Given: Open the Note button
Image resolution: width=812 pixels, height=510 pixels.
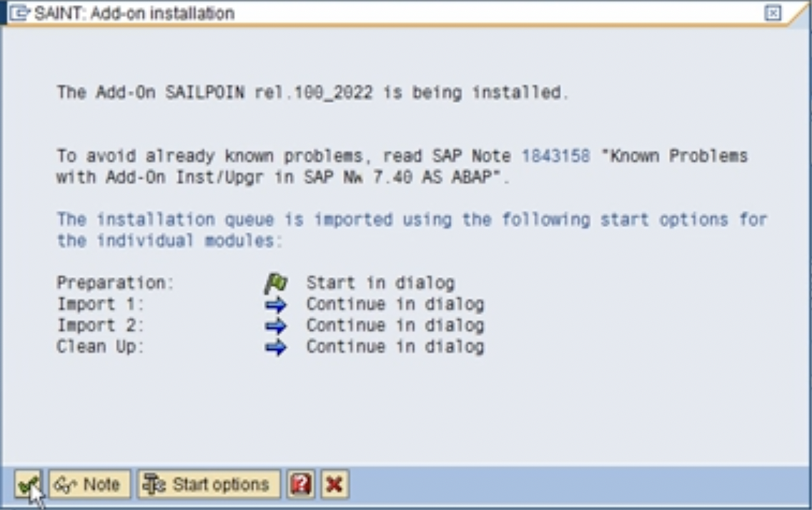Looking at the screenshot, I should [x=89, y=484].
